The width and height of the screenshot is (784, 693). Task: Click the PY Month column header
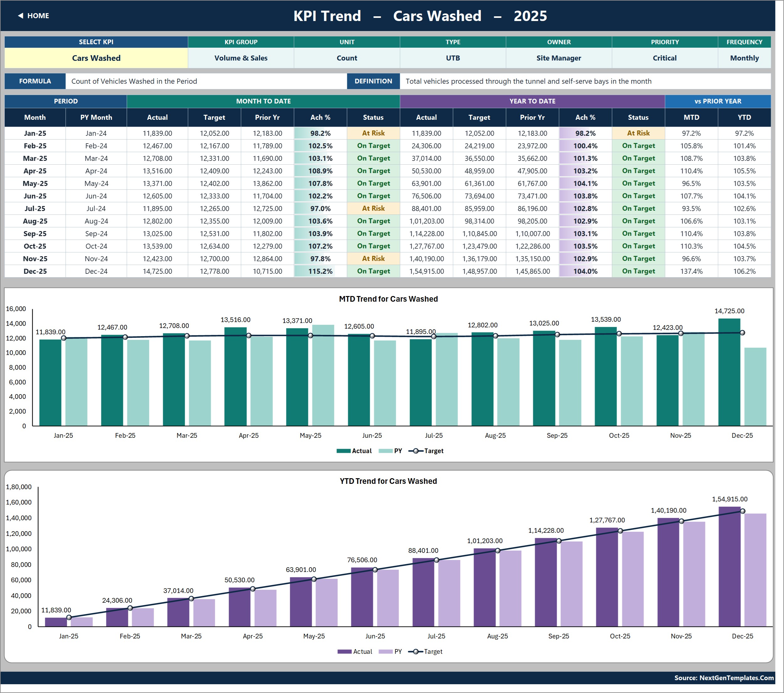pyautogui.click(x=96, y=117)
